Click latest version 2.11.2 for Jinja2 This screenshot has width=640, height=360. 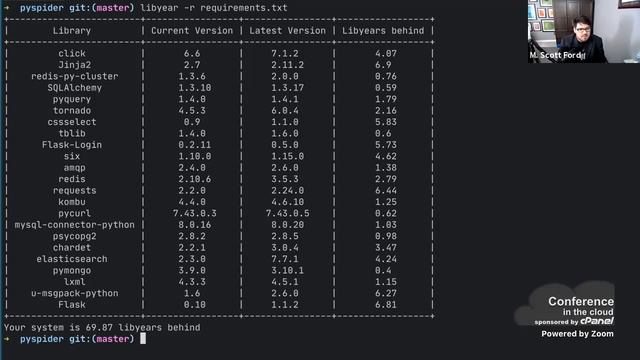pyautogui.click(x=287, y=65)
